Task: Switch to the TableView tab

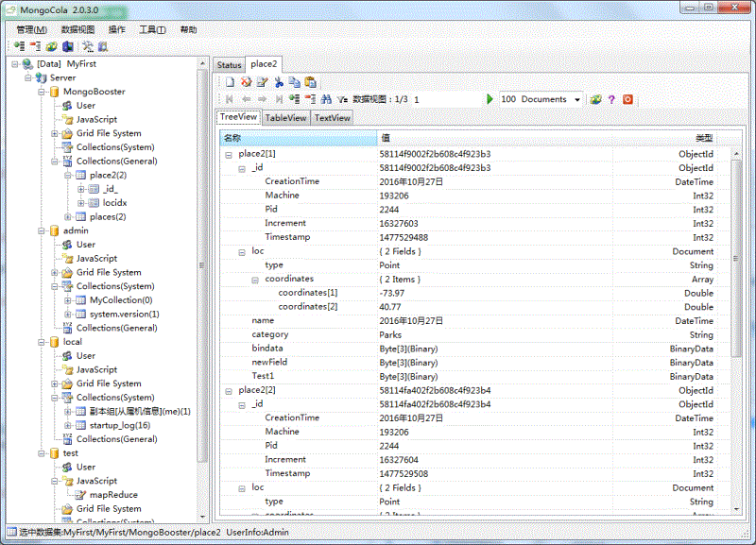Action: 285,117
